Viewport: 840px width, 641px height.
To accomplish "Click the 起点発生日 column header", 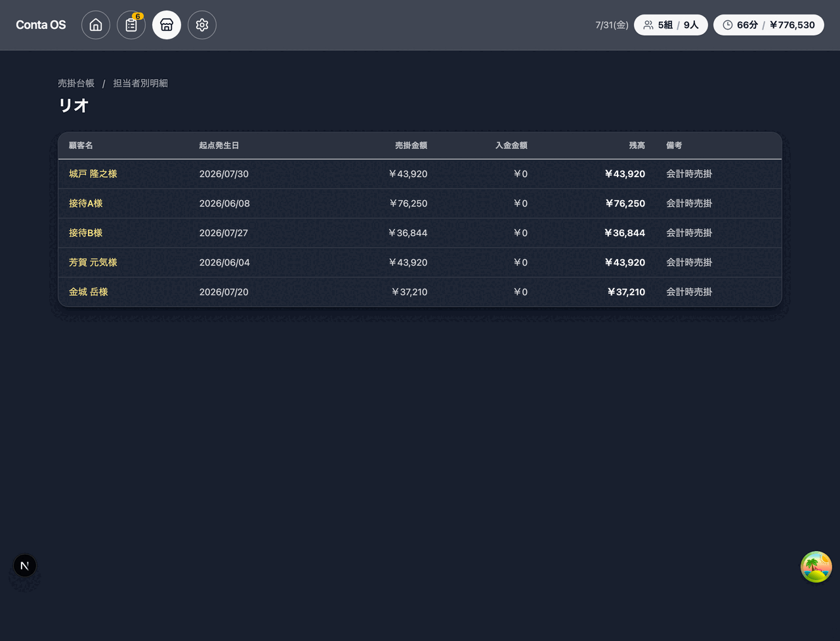I will tap(219, 146).
